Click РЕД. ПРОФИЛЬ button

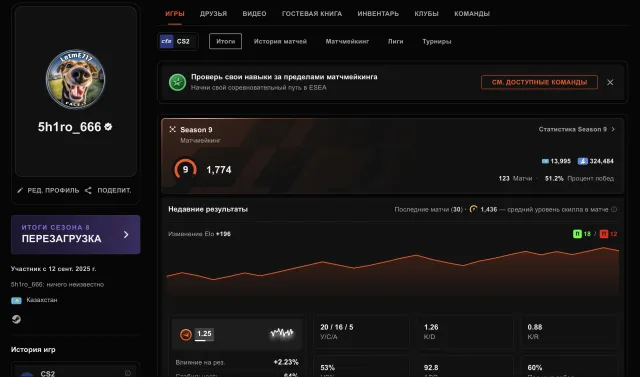click(x=48, y=191)
